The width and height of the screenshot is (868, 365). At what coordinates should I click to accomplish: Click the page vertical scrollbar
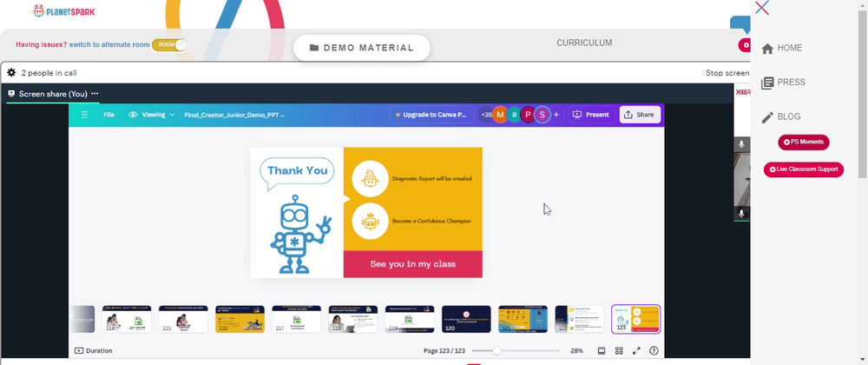tap(863, 94)
